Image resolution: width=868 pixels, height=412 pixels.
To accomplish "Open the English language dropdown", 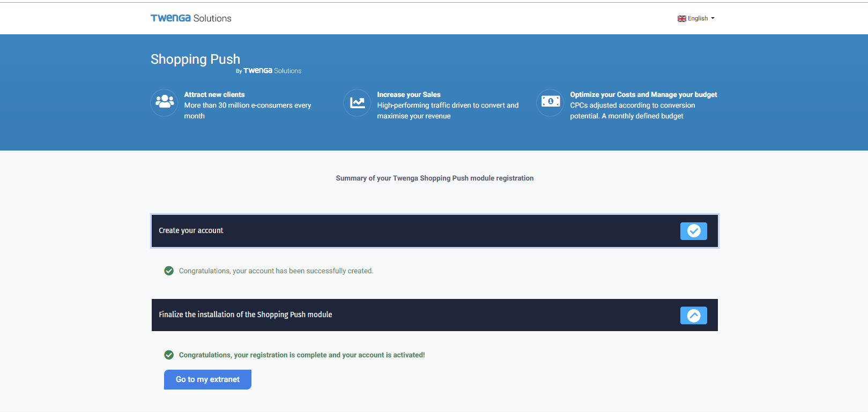I will pos(696,18).
